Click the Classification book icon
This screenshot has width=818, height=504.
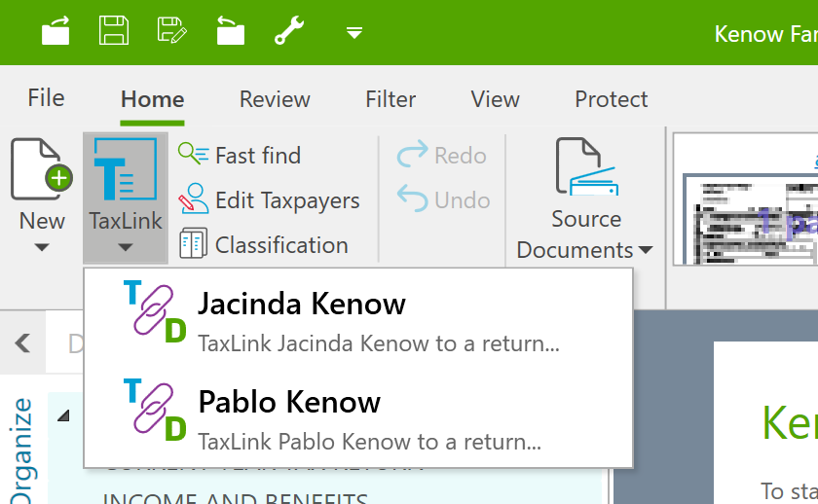[x=193, y=243]
